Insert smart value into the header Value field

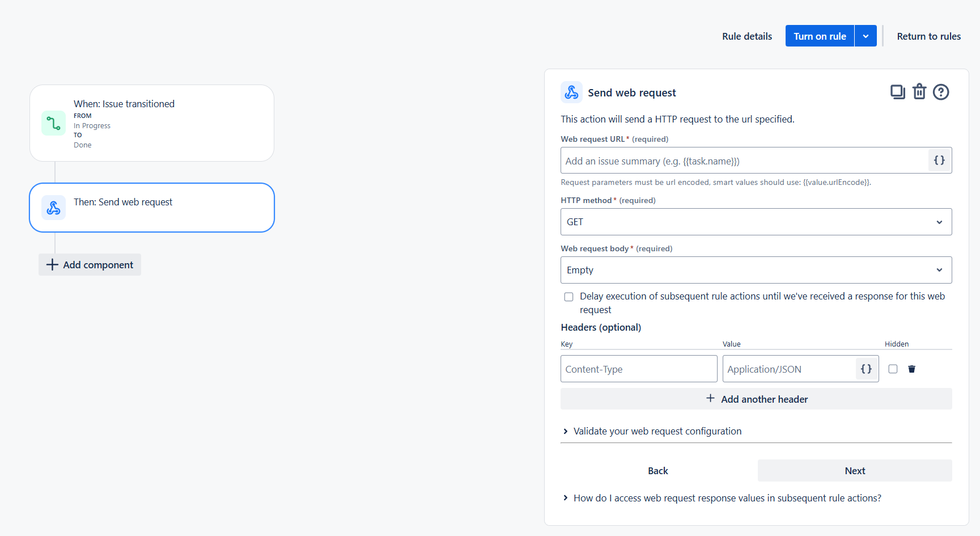coord(866,369)
